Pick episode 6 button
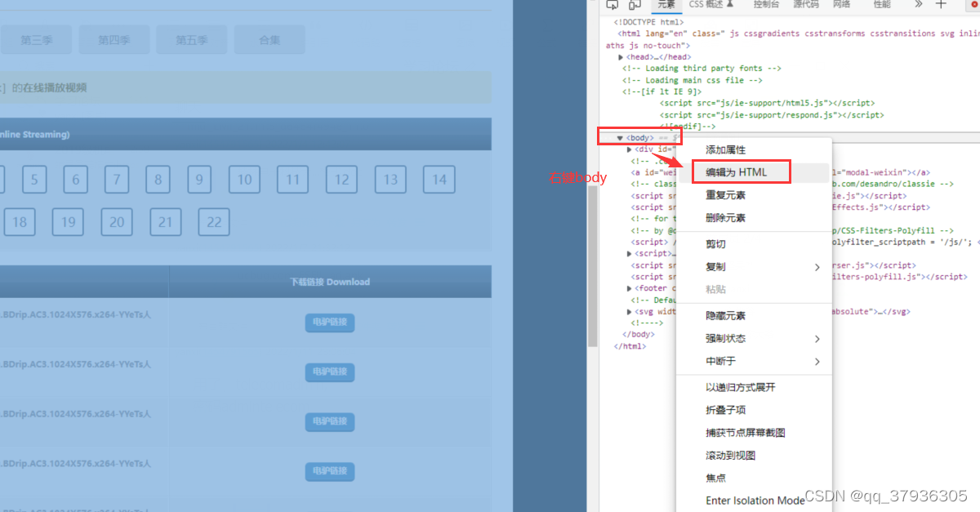The height and width of the screenshot is (512, 980). click(x=76, y=180)
